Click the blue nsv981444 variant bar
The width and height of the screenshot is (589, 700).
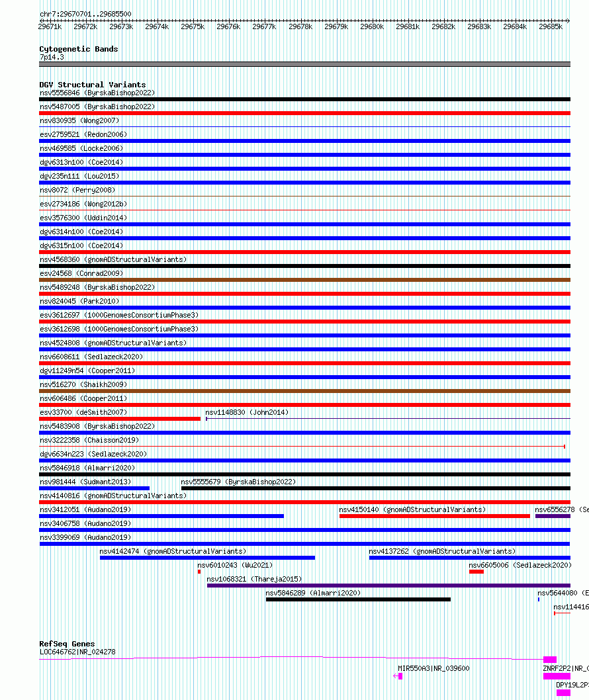click(94, 488)
